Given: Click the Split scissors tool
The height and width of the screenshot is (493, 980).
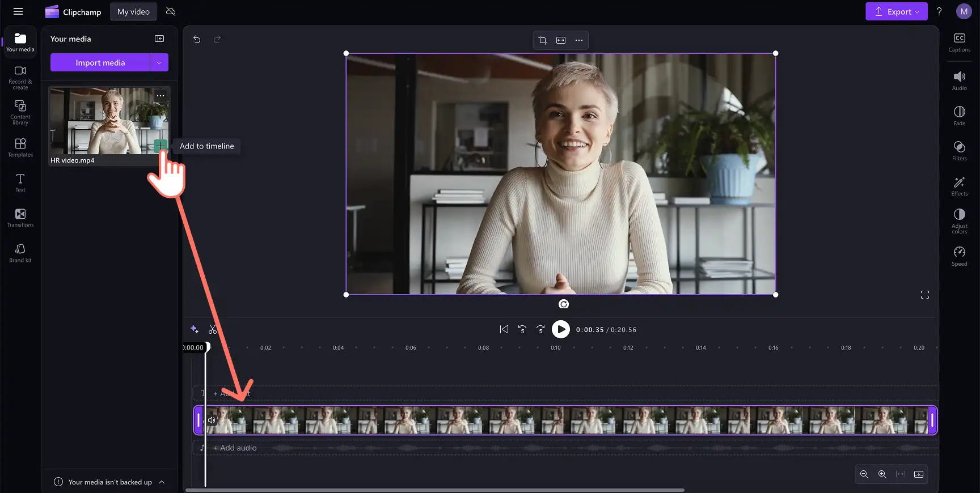Looking at the screenshot, I should click(x=213, y=329).
